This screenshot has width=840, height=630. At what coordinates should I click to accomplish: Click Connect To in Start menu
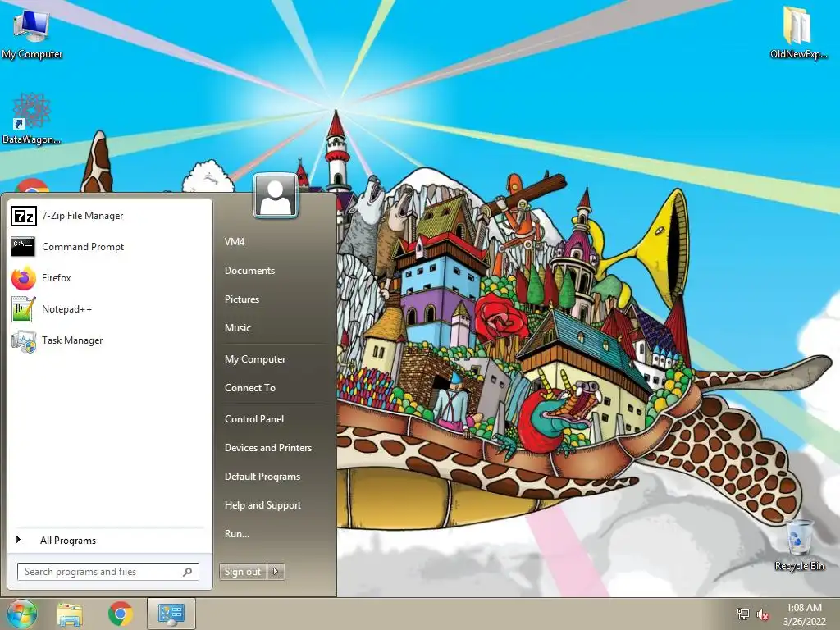tap(250, 388)
